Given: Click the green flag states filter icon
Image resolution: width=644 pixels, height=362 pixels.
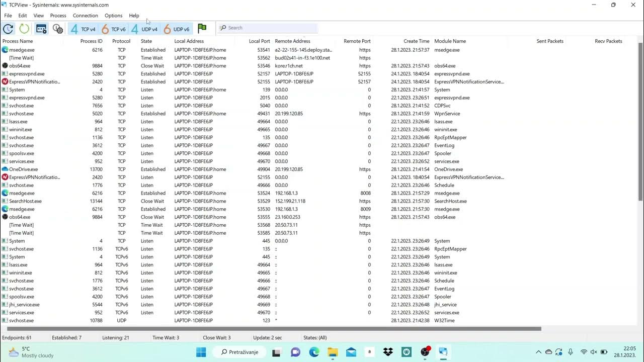Looking at the screenshot, I should [x=202, y=29].
